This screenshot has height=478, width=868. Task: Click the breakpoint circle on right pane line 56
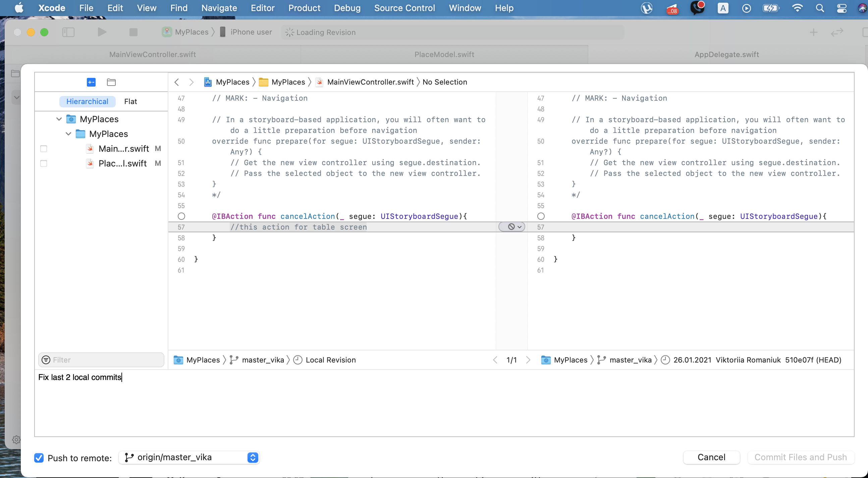pyautogui.click(x=541, y=216)
